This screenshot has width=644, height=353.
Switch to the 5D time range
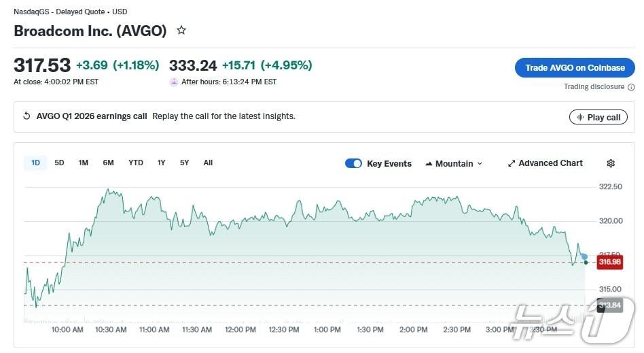[59, 163]
